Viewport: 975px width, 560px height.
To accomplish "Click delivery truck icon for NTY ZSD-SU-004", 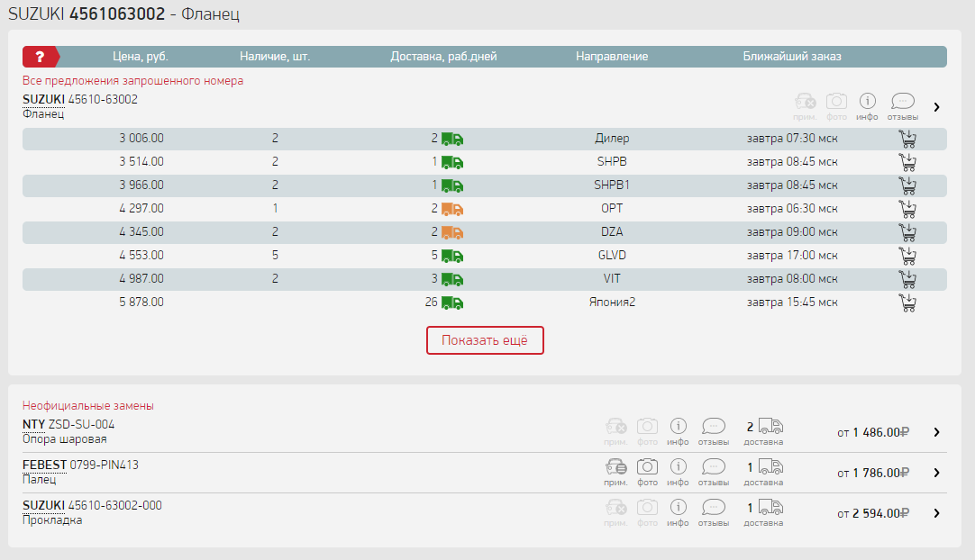I will pos(770,427).
